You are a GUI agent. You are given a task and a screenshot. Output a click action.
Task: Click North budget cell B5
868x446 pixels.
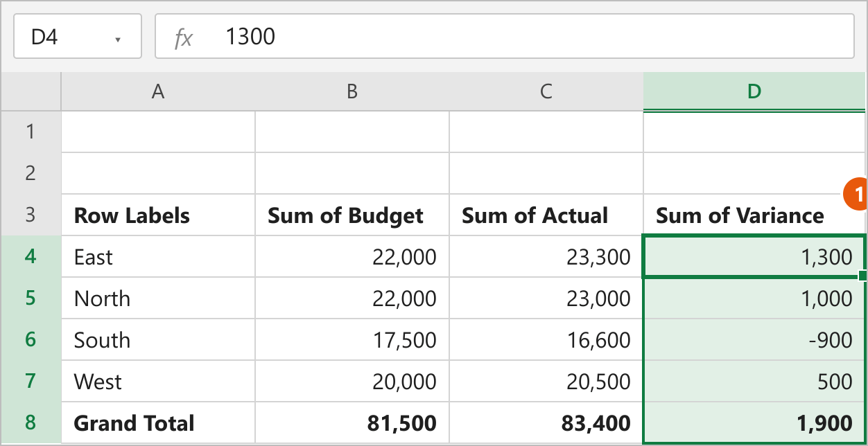point(352,298)
